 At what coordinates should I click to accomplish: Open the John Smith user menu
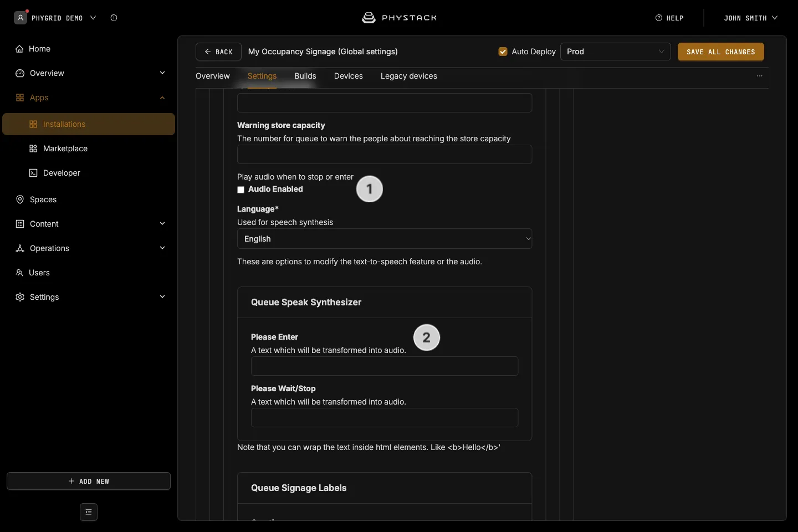coord(751,18)
